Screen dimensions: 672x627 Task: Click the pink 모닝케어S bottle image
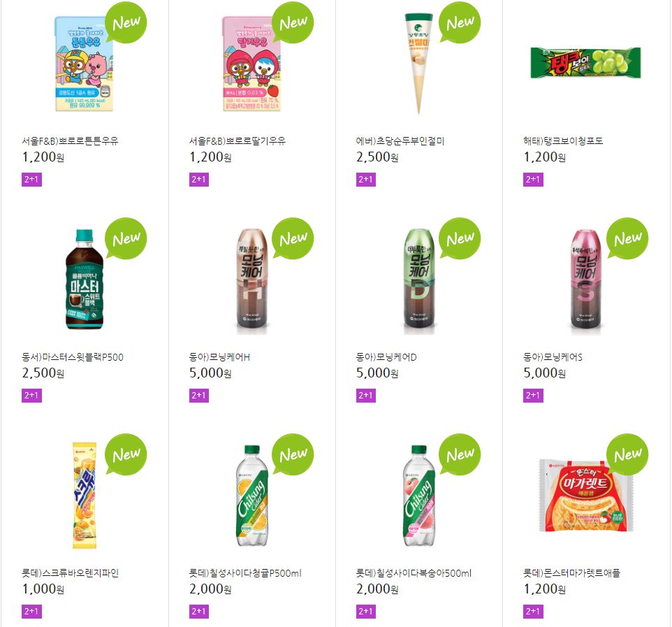(x=586, y=281)
